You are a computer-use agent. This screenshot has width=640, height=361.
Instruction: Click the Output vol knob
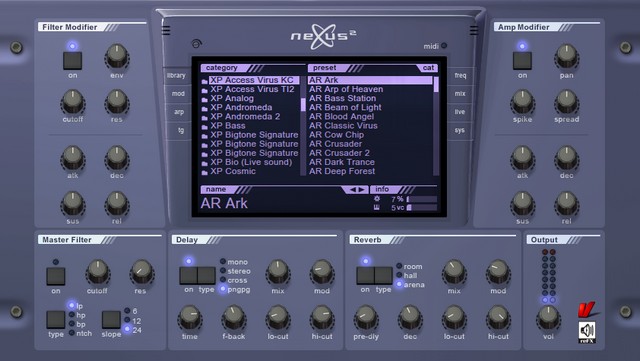click(x=548, y=317)
